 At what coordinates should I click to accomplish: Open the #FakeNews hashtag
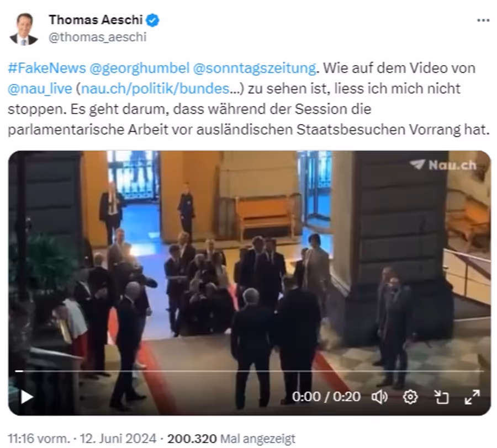pyautogui.click(x=47, y=68)
